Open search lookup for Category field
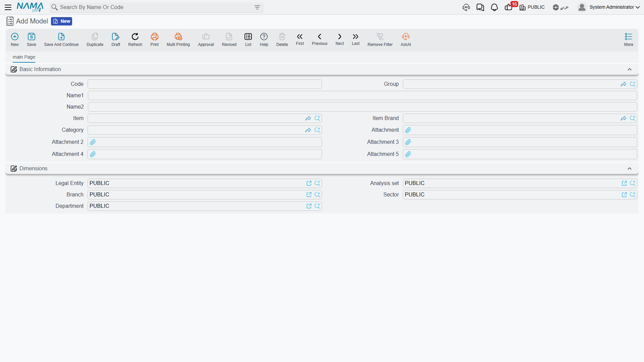Image resolution: width=644 pixels, height=362 pixels. click(317, 130)
